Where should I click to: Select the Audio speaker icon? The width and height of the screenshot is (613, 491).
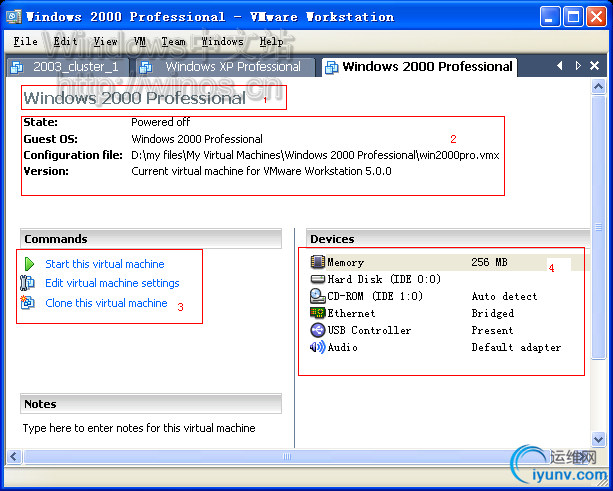pyautogui.click(x=317, y=347)
